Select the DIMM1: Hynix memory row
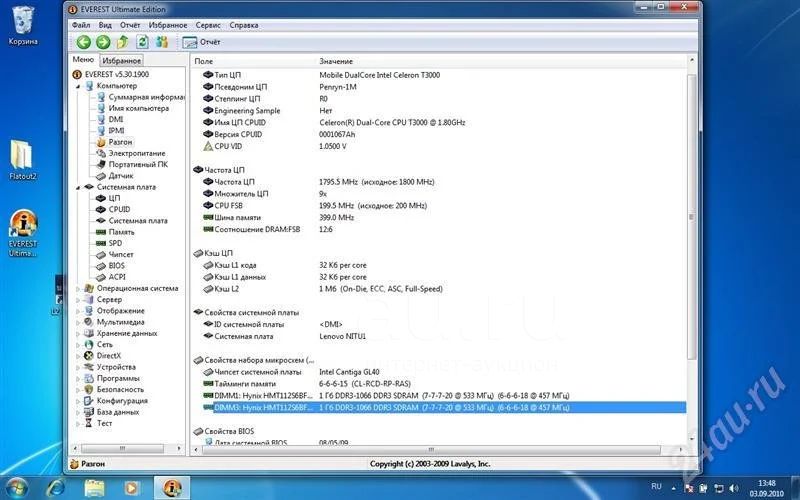Viewport: 800px width, 500px height. click(x=439, y=396)
